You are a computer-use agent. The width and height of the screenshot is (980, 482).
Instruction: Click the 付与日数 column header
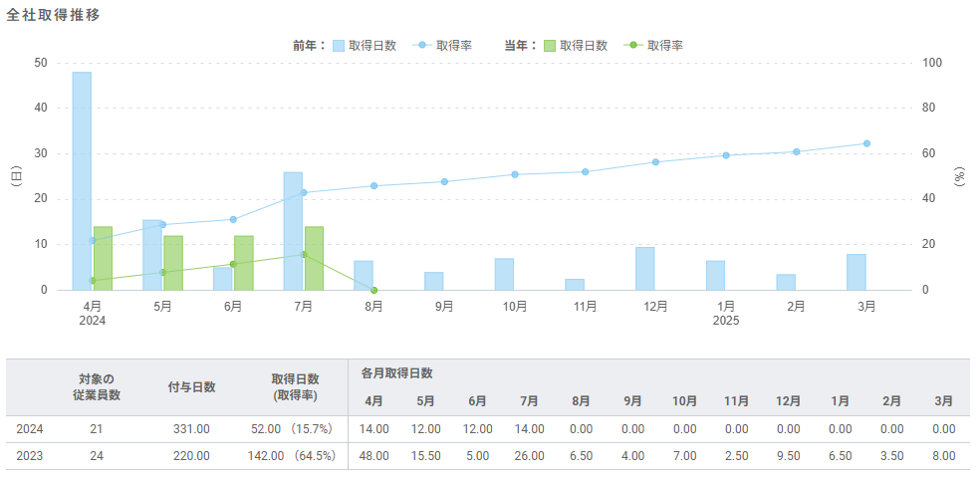click(x=191, y=386)
